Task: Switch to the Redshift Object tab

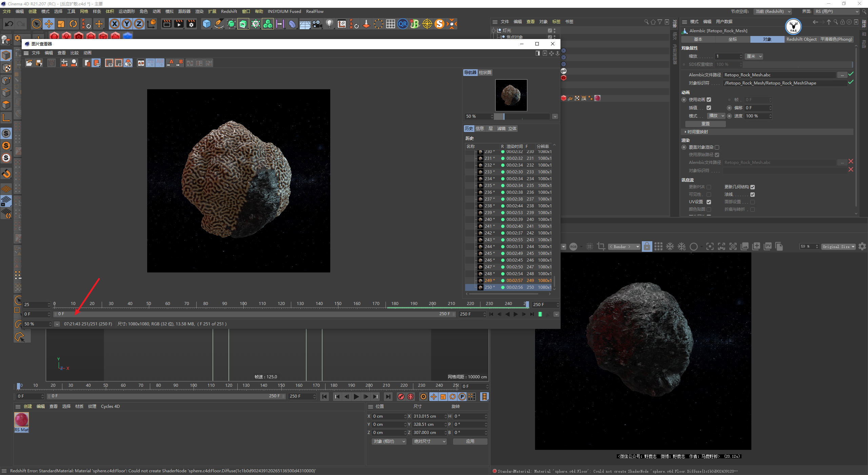Action: tap(801, 39)
